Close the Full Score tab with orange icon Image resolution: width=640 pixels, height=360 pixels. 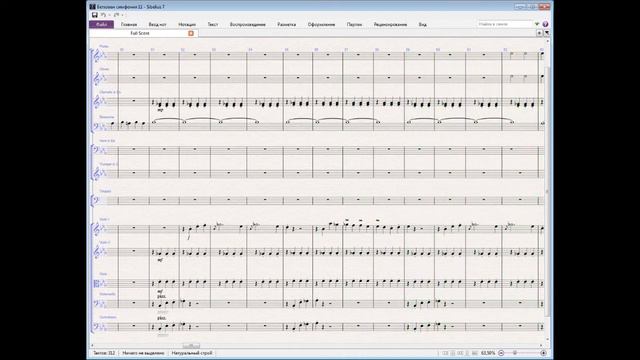click(191, 33)
